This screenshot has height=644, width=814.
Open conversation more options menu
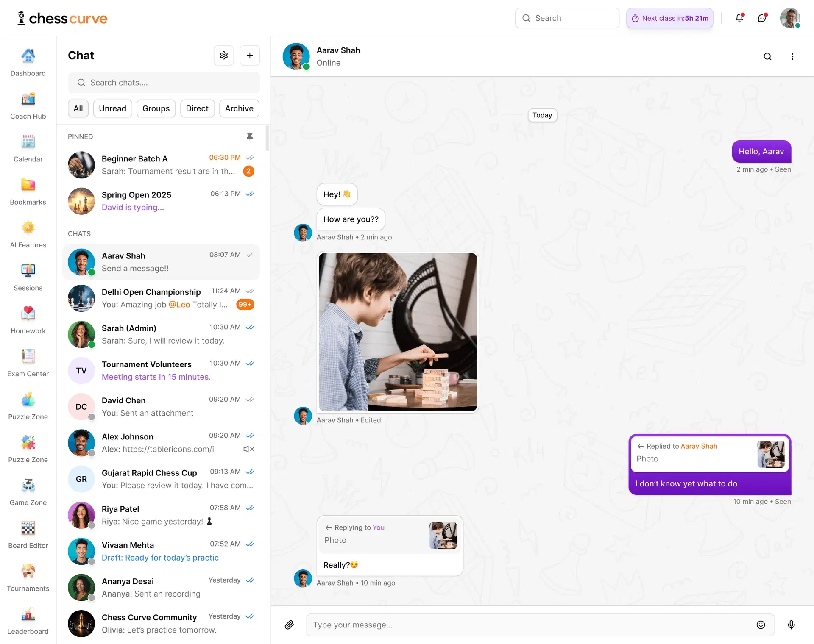(x=792, y=56)
